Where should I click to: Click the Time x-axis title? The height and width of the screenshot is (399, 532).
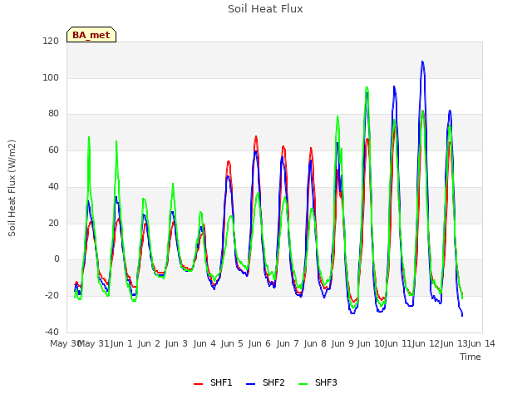[x=470, y=357]
